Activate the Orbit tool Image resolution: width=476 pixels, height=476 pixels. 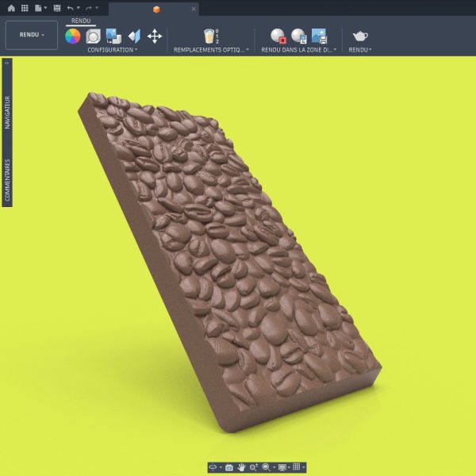click(x=213, y=467)
